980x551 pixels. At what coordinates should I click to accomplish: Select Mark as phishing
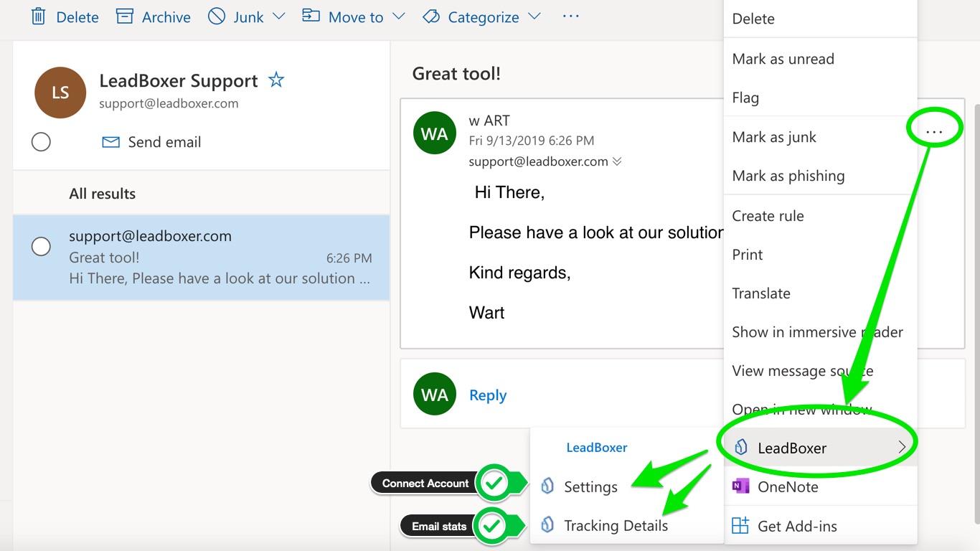click(821, 176)
